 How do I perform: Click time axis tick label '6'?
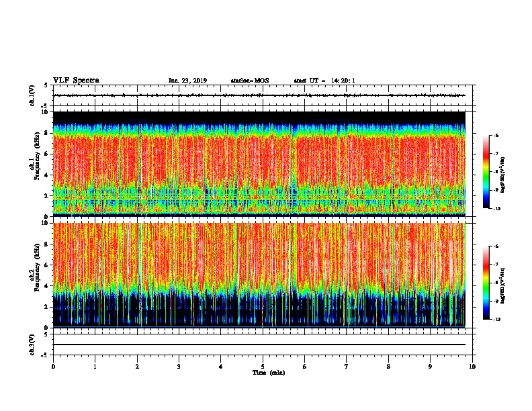[305, 367]
